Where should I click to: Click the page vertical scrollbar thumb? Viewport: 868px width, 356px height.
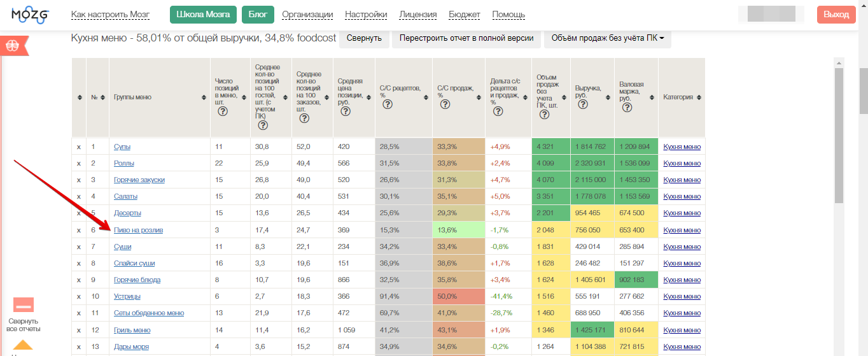(862, 90)
